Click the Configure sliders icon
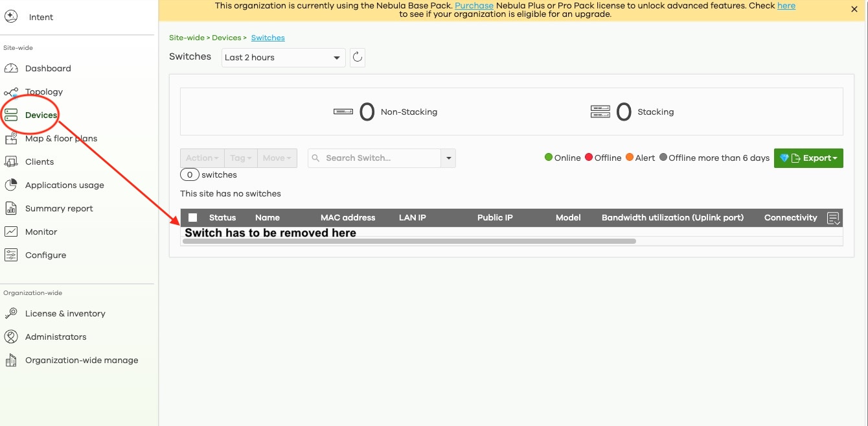 tap(11, 255)
